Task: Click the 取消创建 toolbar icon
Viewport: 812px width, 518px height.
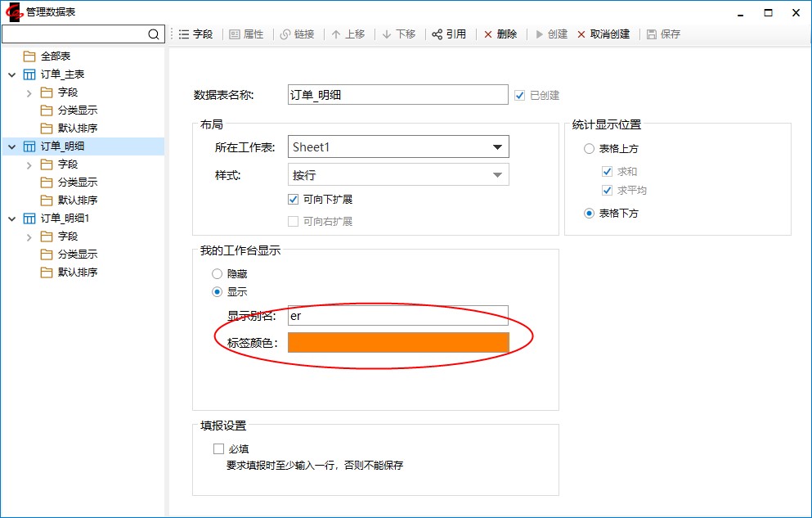Action: [x=581, y=34]
